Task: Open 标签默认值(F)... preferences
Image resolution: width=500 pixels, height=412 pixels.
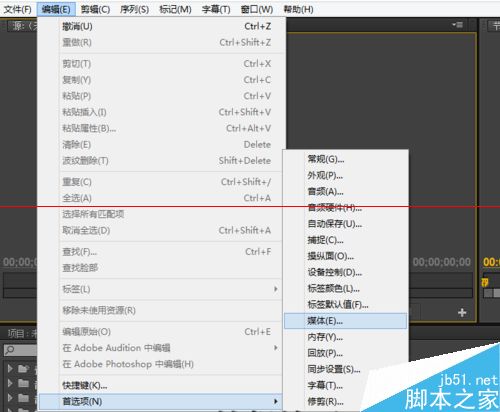Action: pyautogui.click(x=345, y=305)
